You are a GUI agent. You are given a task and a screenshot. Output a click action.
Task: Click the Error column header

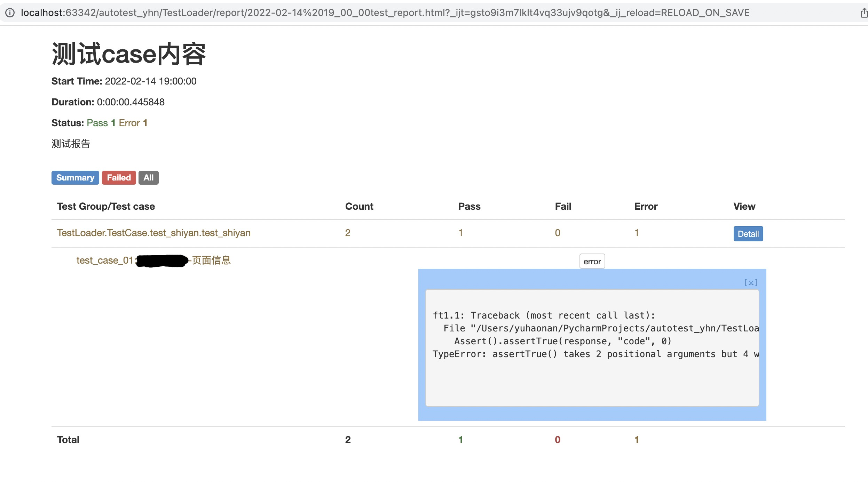646,207
